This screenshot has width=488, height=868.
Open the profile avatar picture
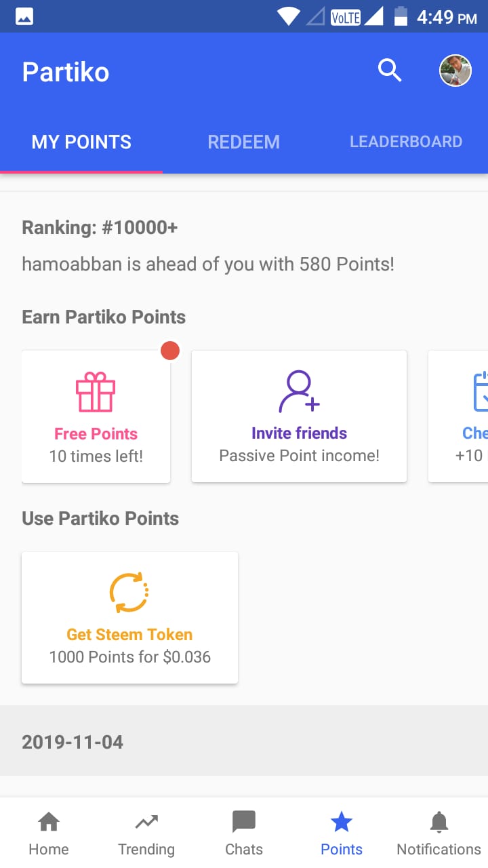coord(455,71)
